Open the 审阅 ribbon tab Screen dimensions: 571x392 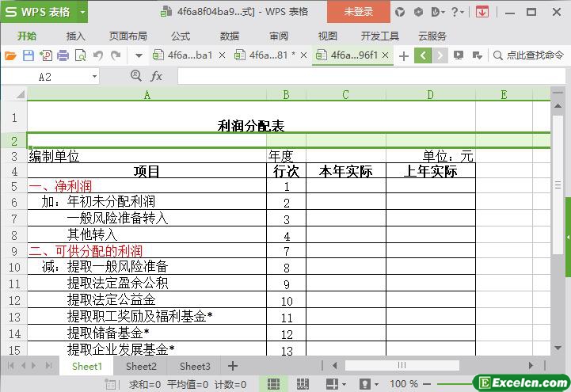[279, 36]
